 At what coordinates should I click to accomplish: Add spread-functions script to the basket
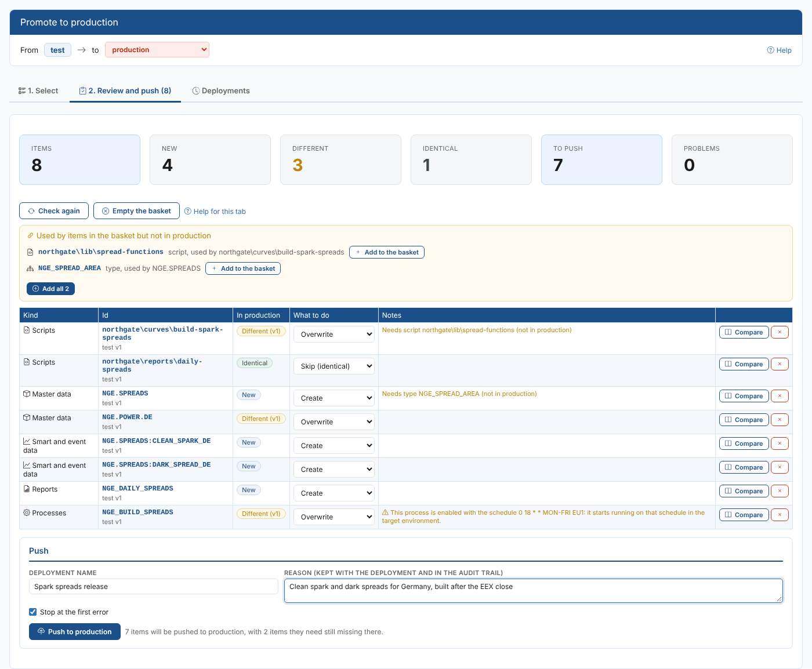coord(387,252)
